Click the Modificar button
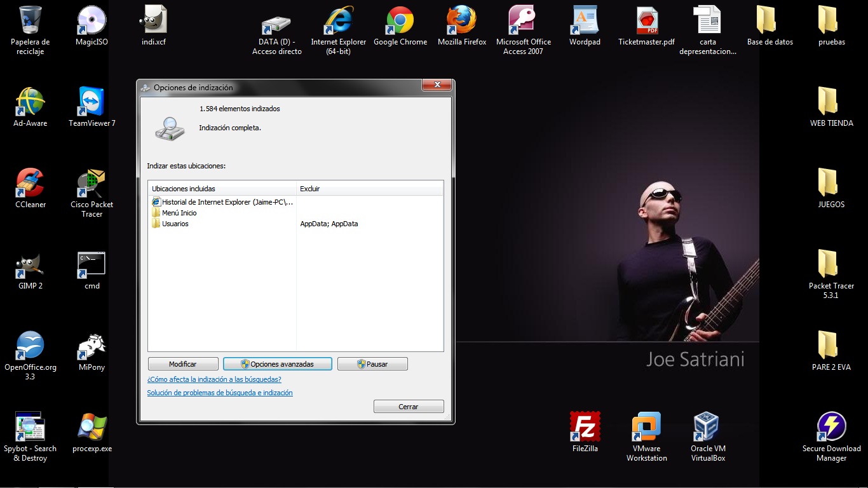The height and width of the screenshot is (488, 868). coord(183,364)
